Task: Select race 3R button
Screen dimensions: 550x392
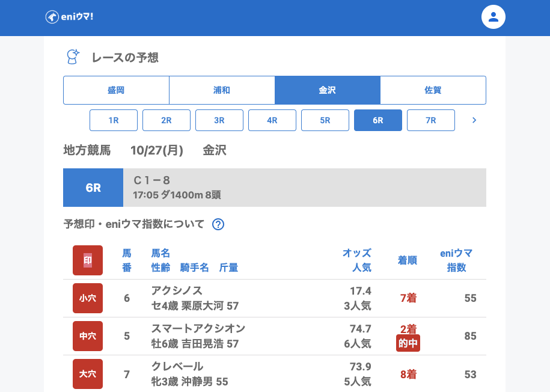Action: tap(219, 120)
